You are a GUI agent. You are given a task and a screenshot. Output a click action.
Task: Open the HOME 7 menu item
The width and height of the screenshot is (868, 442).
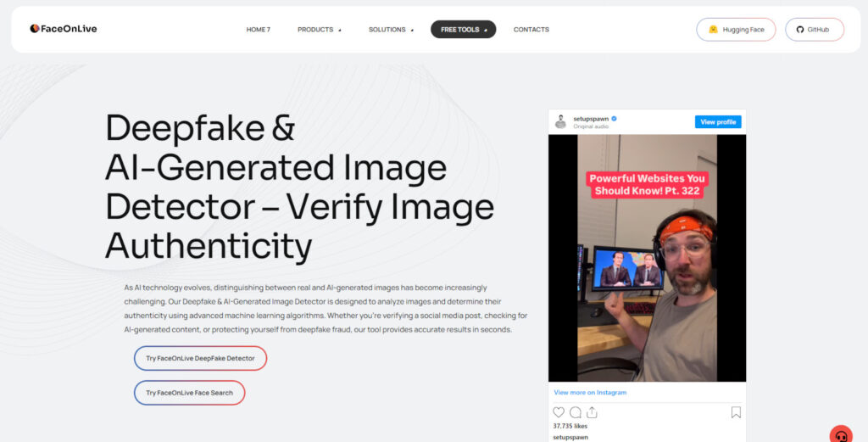258,30
